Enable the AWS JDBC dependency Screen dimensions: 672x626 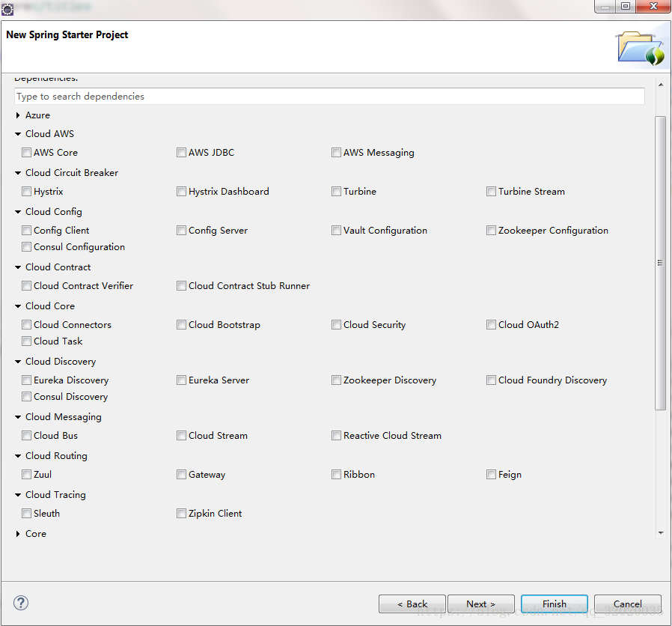click(x=181, y=152)
